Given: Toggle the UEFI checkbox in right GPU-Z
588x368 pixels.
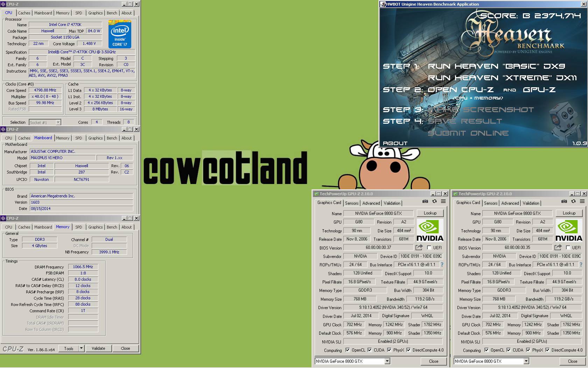Looking at the screenshot, I should [x=568, y=248].
